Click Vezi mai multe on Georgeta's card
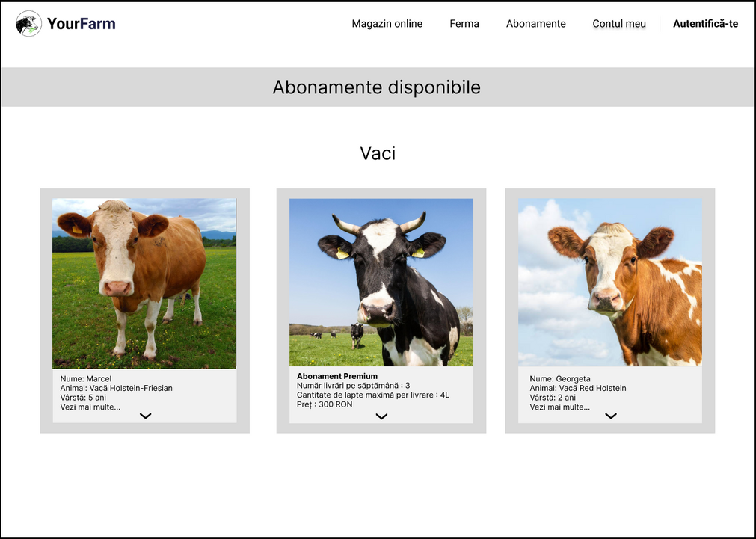This screenshot has width=756, height=539. pos(559,407)
